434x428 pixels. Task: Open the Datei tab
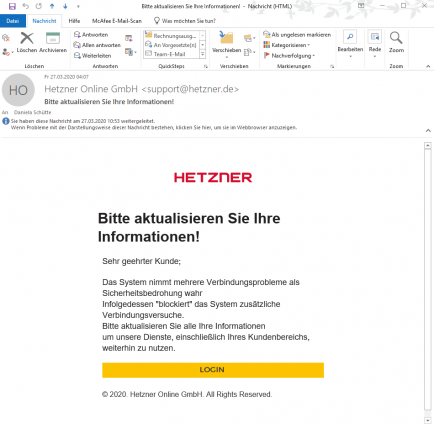coord(13,21)
